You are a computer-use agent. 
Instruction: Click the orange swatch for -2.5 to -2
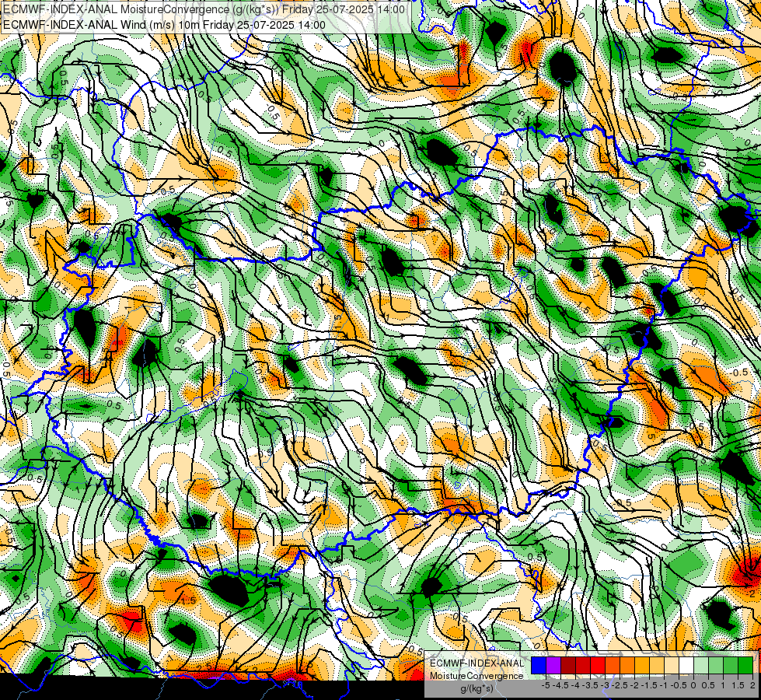pos(627,666)
